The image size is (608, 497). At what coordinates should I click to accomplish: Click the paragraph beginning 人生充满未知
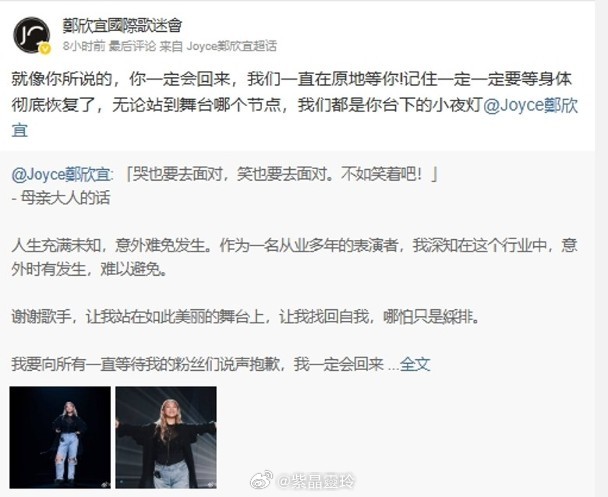pyautogui.click(x=295, y=257)
